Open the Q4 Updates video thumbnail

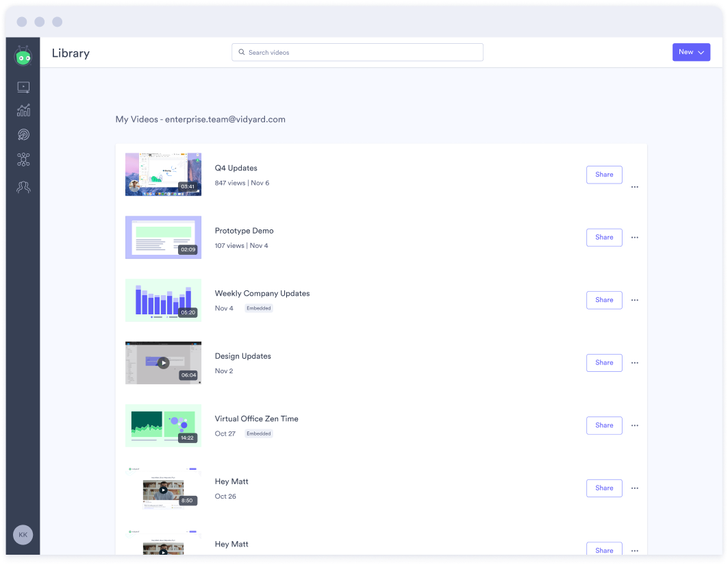click(x=163, y=174)
